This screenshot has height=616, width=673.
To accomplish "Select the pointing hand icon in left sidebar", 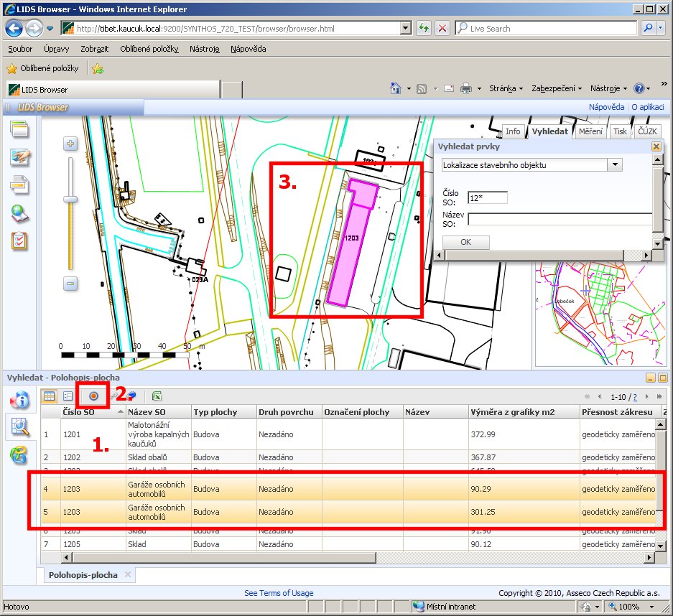I will tap(19, 157).
